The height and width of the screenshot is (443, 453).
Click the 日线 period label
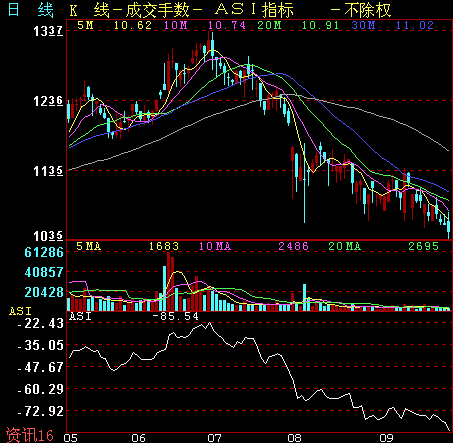click(30, 10)
